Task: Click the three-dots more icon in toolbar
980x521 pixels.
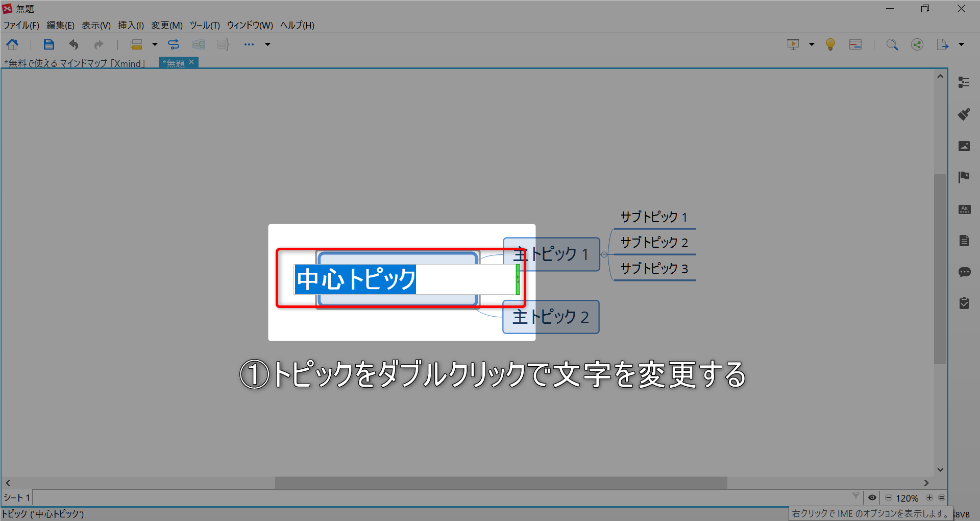Action: point(249,44)
